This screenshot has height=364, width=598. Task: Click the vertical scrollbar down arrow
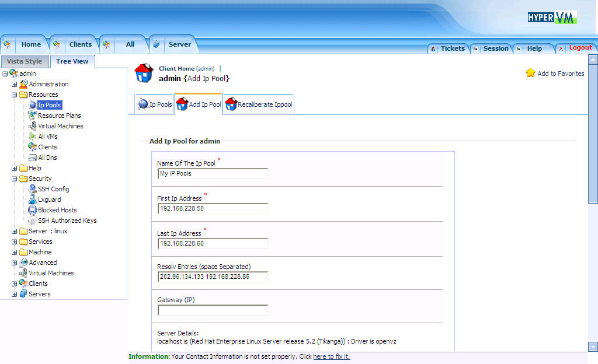coord(593,346)
